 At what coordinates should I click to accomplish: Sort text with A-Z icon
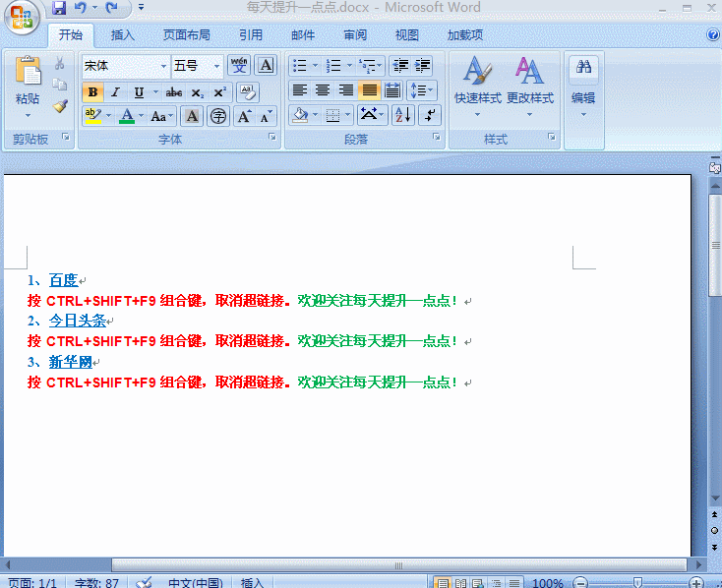[403, 115]
